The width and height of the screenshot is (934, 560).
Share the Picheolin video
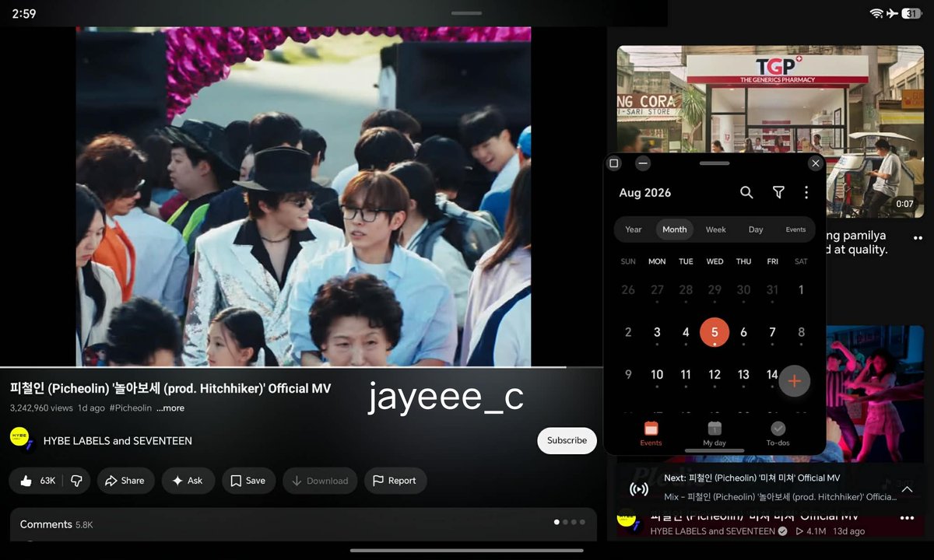[x=125, y=481]
